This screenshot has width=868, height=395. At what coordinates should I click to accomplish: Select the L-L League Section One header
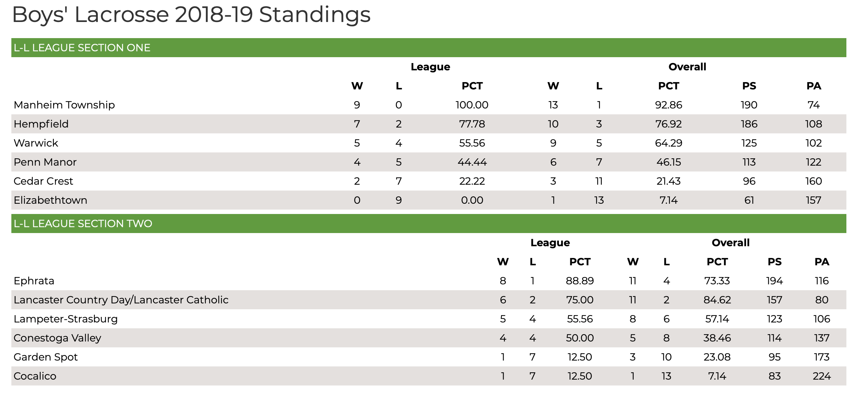point(429,48)
